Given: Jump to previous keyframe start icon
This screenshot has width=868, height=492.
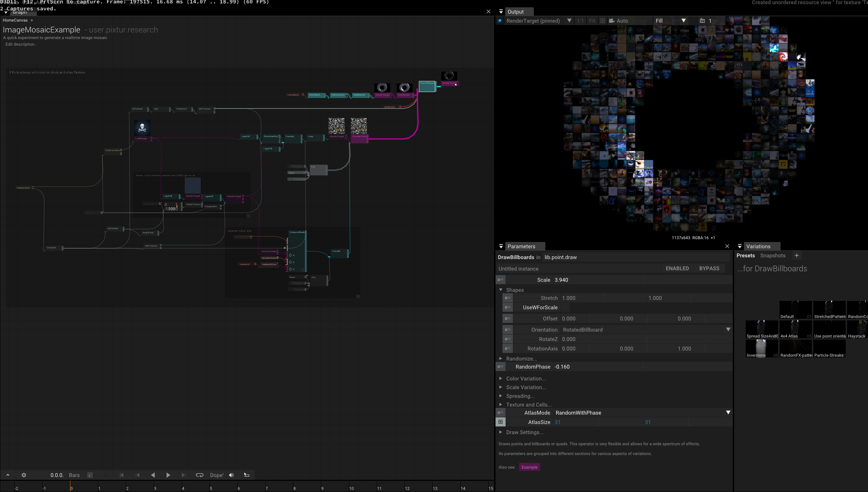Looking at the screenshot, I should click(x=121, y=475).
